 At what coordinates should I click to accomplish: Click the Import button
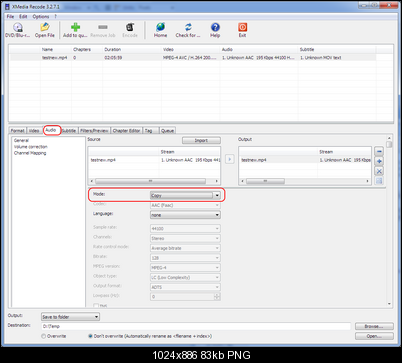201,140
